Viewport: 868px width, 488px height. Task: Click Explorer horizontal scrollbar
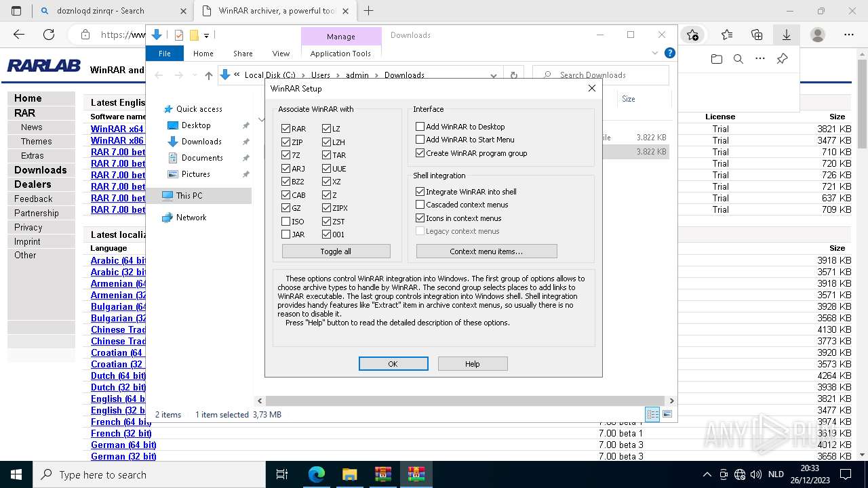(465, 401)
